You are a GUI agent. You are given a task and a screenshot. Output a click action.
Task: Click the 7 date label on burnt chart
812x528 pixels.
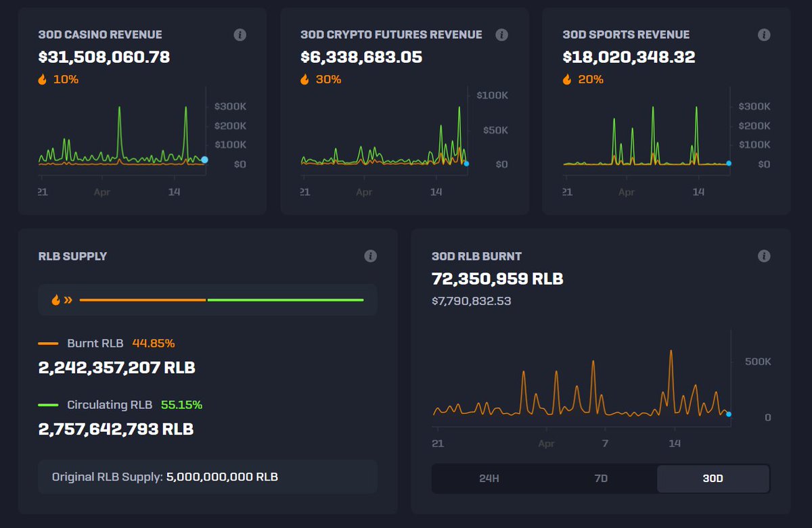point(605,443)
